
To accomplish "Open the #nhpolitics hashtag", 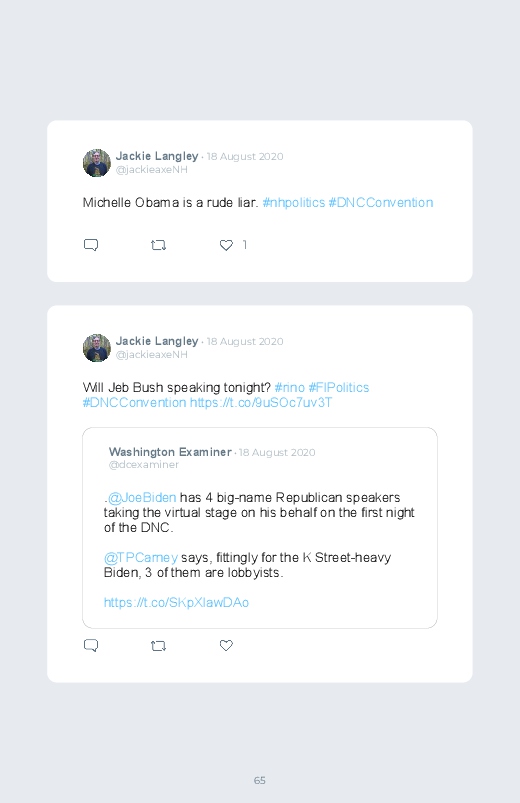I will 294,203.
